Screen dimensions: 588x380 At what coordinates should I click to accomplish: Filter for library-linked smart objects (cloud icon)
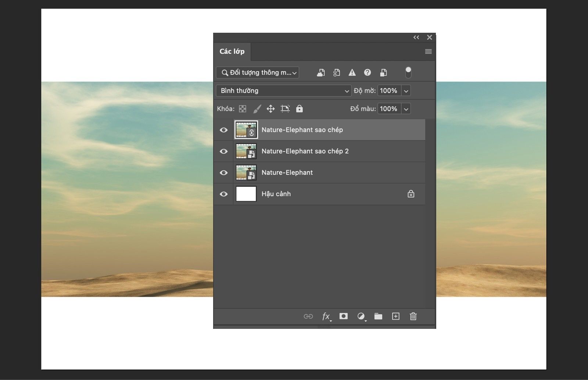coord(321,72)
